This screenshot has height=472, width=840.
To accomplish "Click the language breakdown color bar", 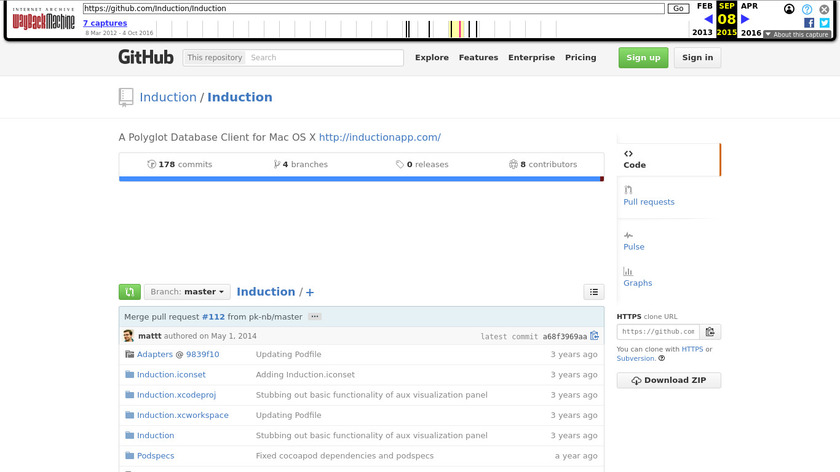I will coord(362,179).
